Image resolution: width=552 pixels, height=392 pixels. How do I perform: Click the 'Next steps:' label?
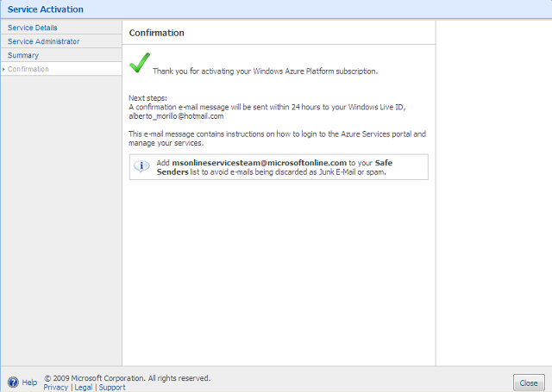[x=147, y=98]
